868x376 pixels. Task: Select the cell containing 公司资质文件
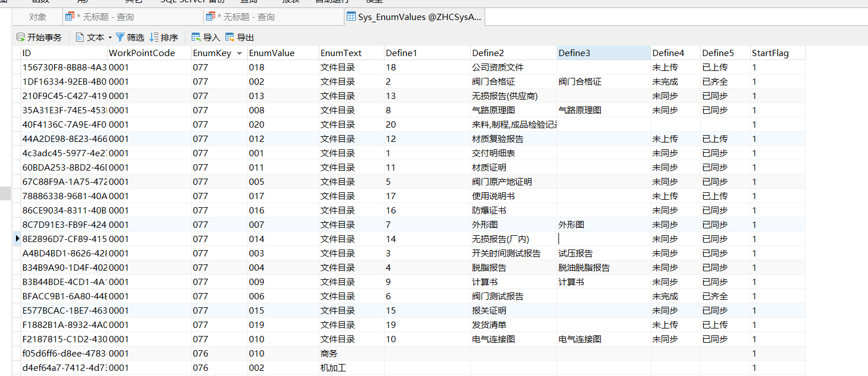tap(497, 68)
